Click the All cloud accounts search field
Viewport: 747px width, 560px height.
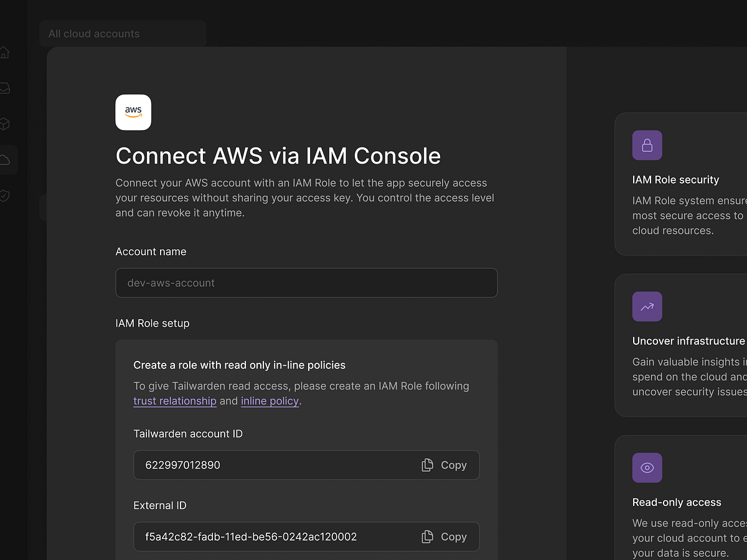tap(123, 34)
